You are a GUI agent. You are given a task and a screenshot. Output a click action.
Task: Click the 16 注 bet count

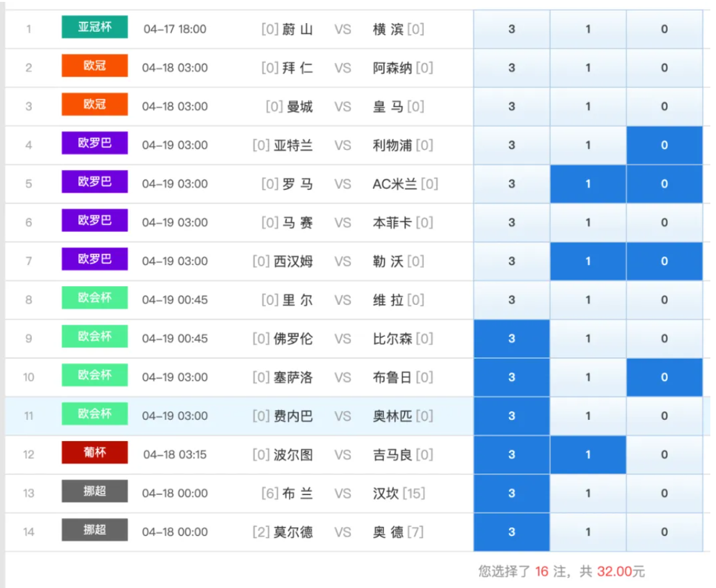(550, 572)
